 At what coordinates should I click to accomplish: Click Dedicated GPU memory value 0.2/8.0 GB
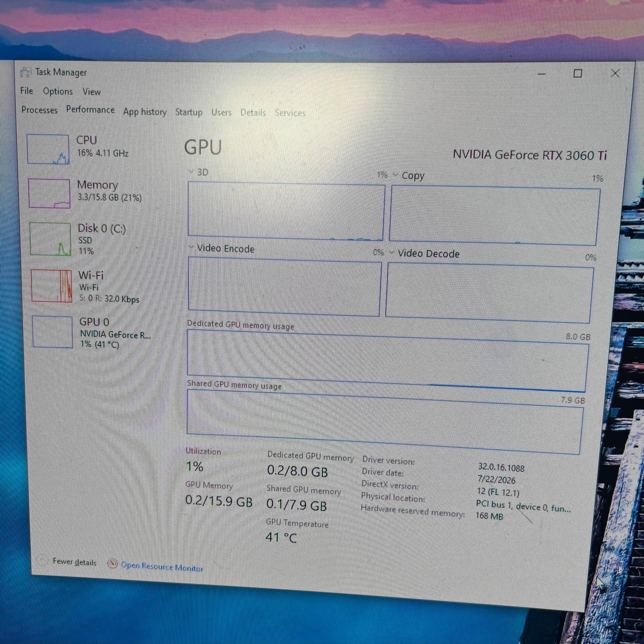297,471
